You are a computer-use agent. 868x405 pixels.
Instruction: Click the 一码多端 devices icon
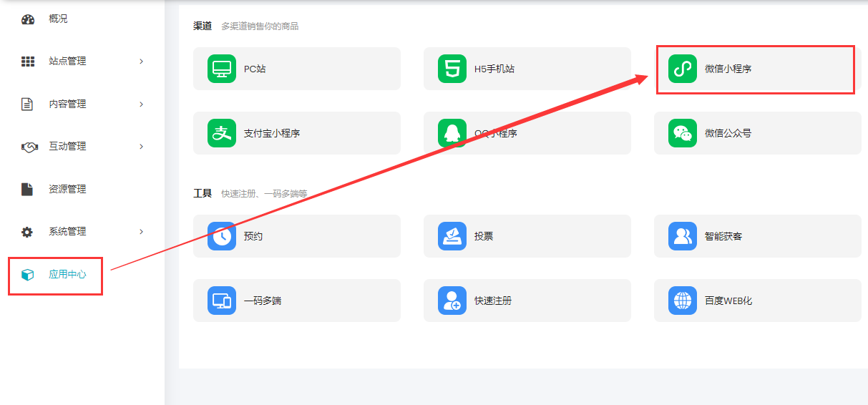point(222,301)
